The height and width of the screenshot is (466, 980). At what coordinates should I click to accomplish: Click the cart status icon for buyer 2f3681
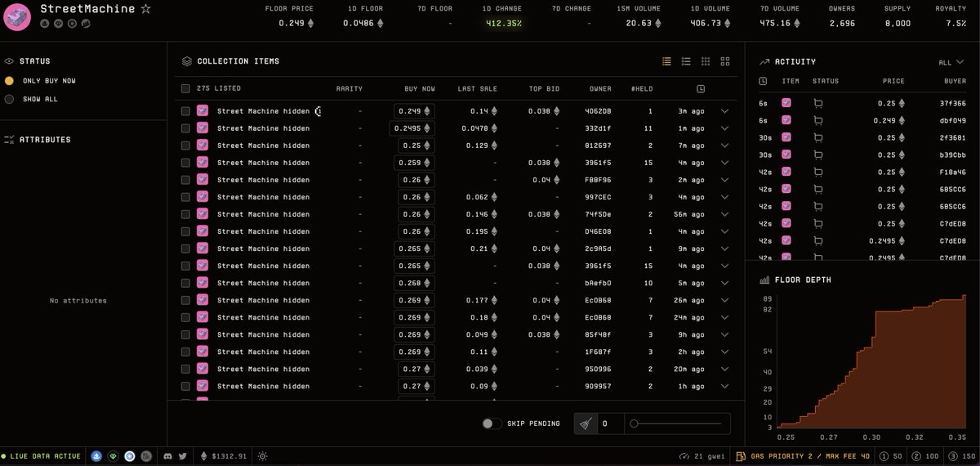coord(818,137)
